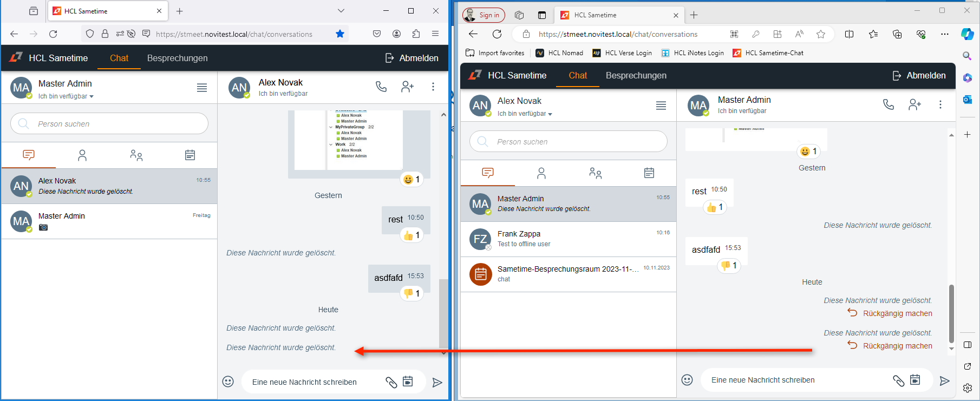Click thumbs up reaction on rest message in right window
Screen dimensions: 980x401
(x=715, y=207)
